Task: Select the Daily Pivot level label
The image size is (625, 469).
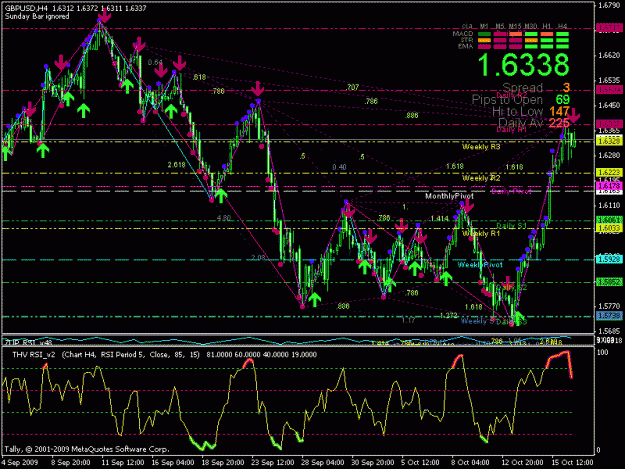Action: coord(511,192)
